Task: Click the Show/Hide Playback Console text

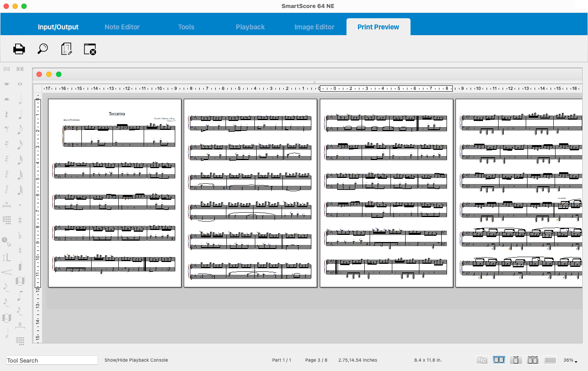Action: click(x=136, y=360)
